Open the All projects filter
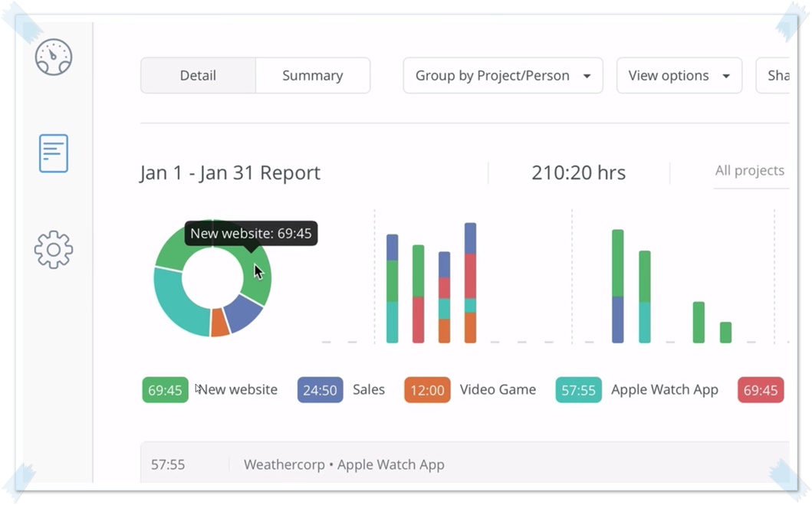This screenshot has width=812, height=505. point(749,171)
